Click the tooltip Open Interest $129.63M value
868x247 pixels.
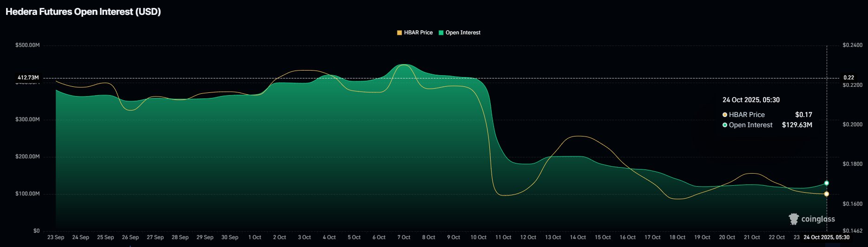(x=797, y=125)
